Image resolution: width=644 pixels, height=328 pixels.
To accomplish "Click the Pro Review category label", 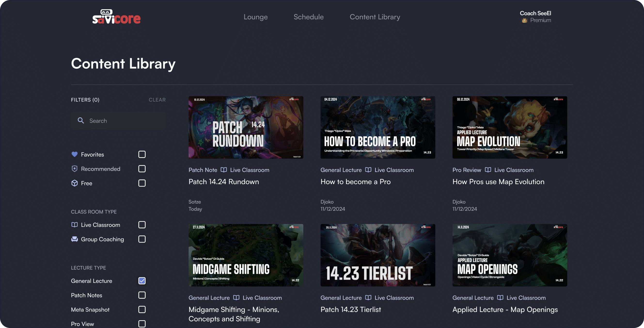I will point(466,170).
